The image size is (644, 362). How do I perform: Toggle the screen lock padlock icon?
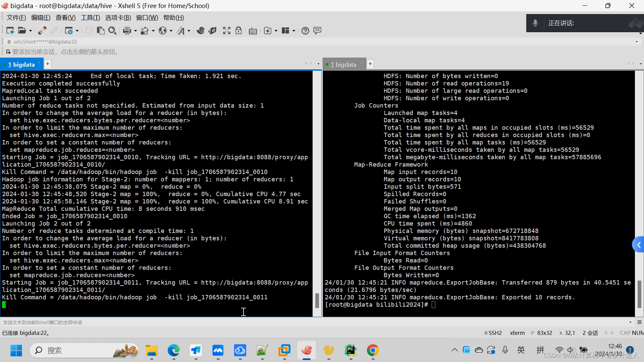click(x=238, y=31)
